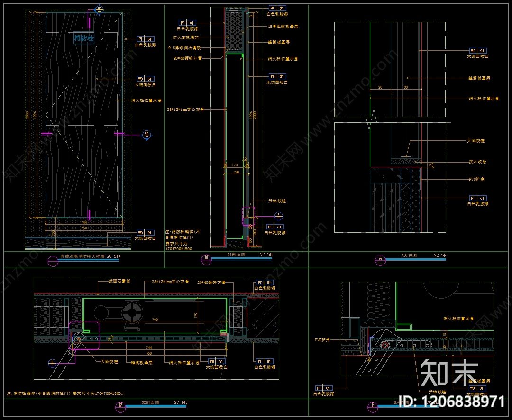
Task: Select 38*12*1mm穿心龙骨 label in 01 section
Action: click(185, 110)
